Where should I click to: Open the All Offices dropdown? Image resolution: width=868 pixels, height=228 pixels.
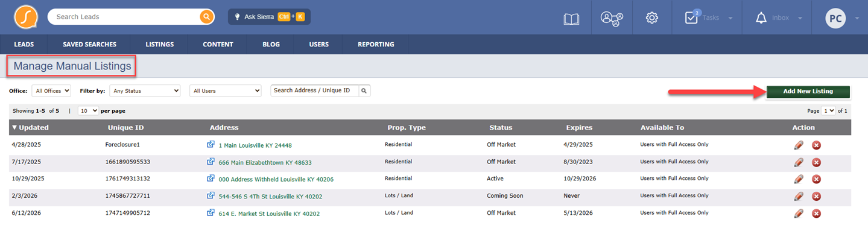click(x=51, y=90)
